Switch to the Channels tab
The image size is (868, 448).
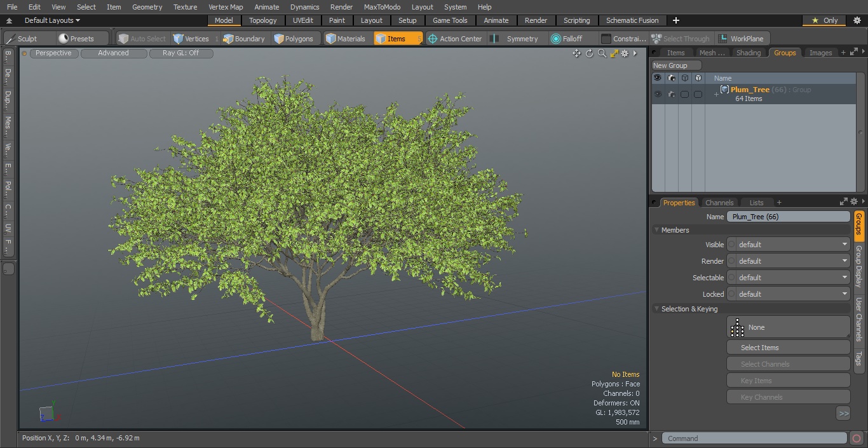tap(719, 203)
